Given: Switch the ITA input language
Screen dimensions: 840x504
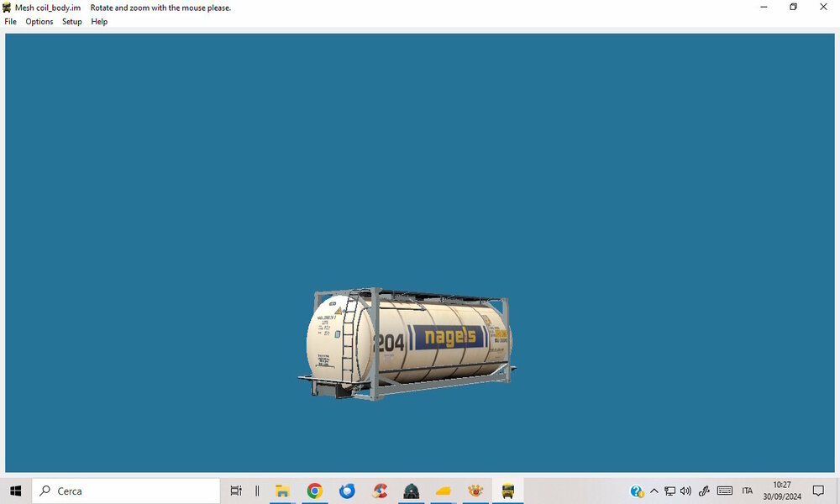Looking at the screenshot, I should pyautogui.click(x=748, y=491).
